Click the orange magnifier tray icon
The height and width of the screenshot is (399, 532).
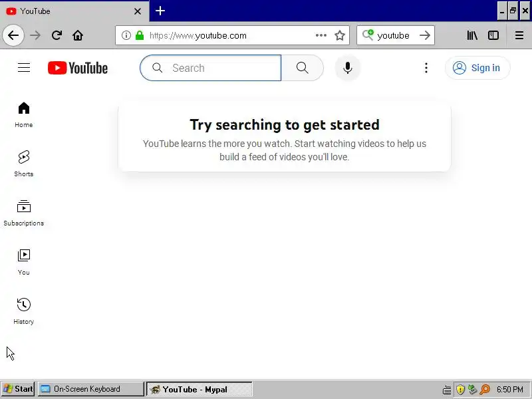click(485, 389)
